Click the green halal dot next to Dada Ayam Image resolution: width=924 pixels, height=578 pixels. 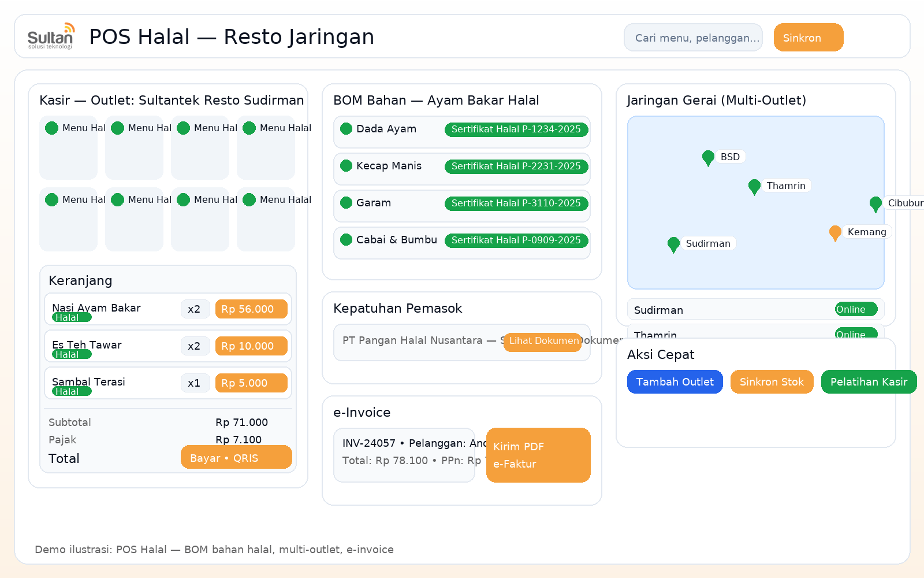(346, 128)
